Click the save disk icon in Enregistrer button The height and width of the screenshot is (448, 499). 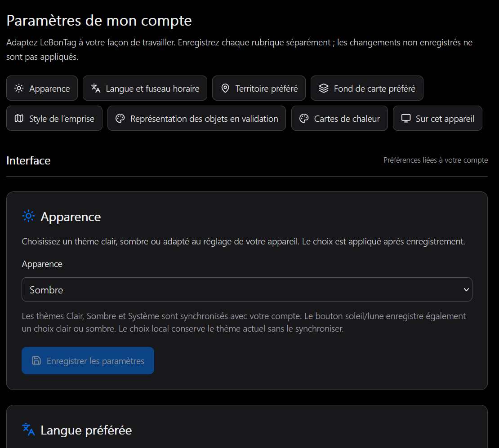pyautogui.click(x=36, y=360)
